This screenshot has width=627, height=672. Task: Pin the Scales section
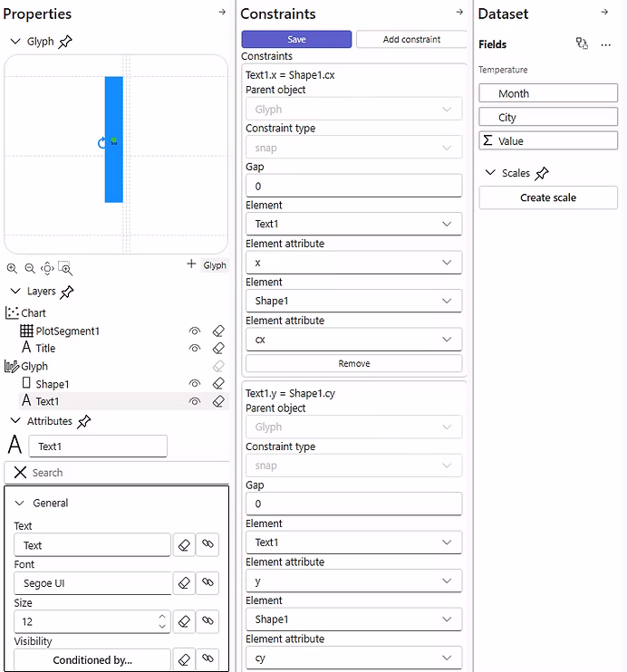[542, 173]
